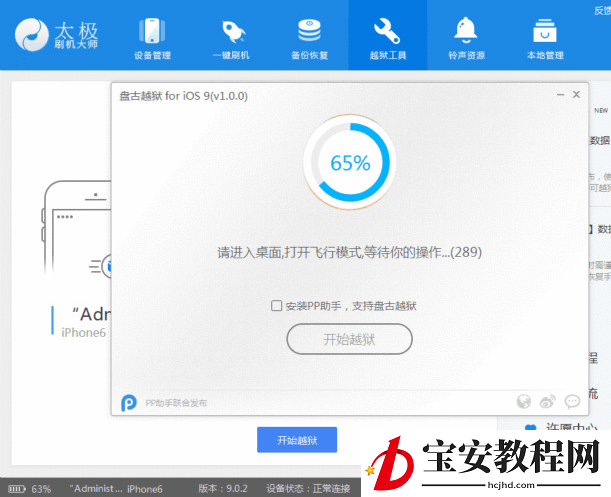The height and width of the screenshot is (497, 611).
Task: Click 反馈 feedback link at top right
Action: click(602, 11)
